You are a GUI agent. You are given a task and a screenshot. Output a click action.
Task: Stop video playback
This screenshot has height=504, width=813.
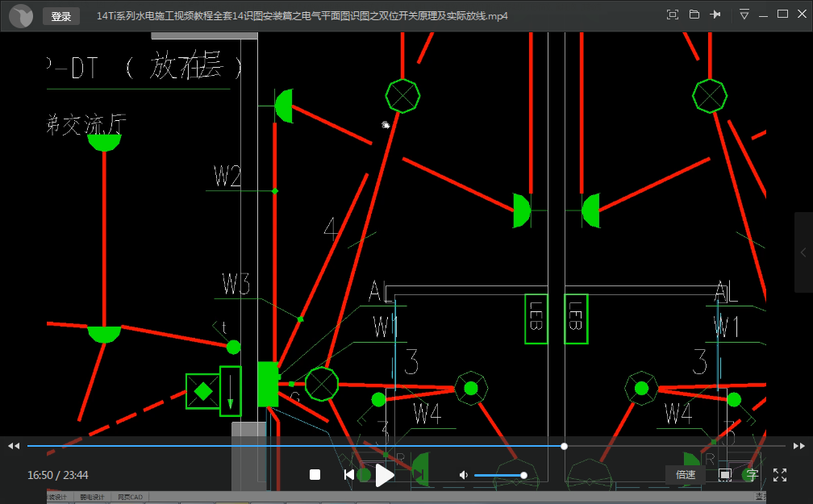pyautogui.click(x=315, y=475)
